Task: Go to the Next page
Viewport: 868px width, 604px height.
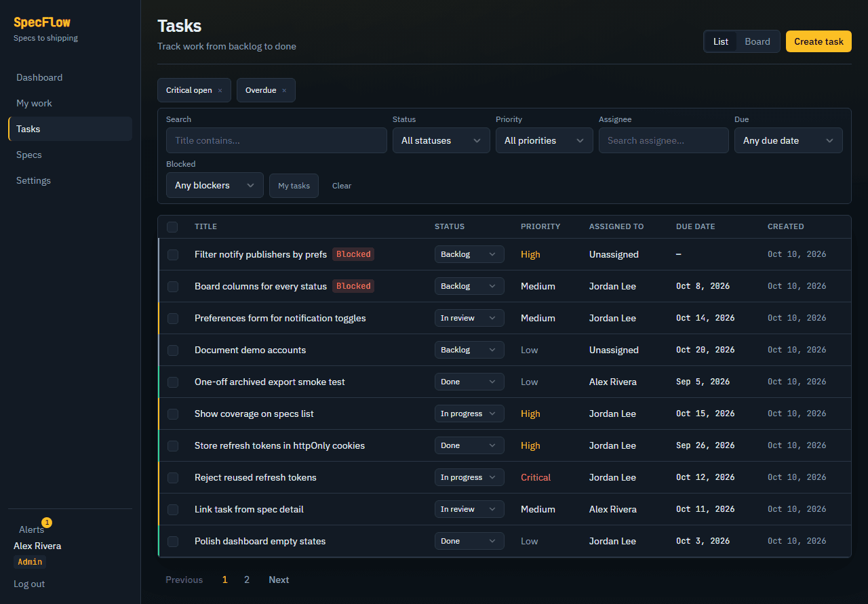Action: (x=279, y=580)
